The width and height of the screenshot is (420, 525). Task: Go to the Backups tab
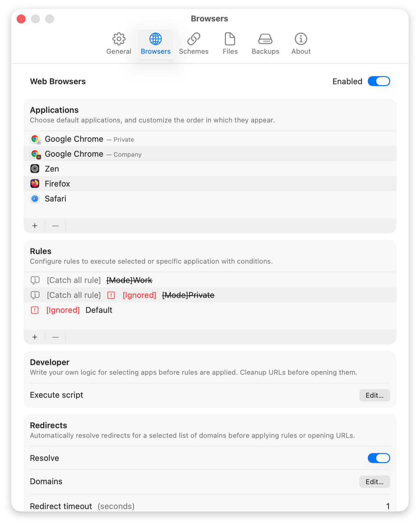(265, 44)
